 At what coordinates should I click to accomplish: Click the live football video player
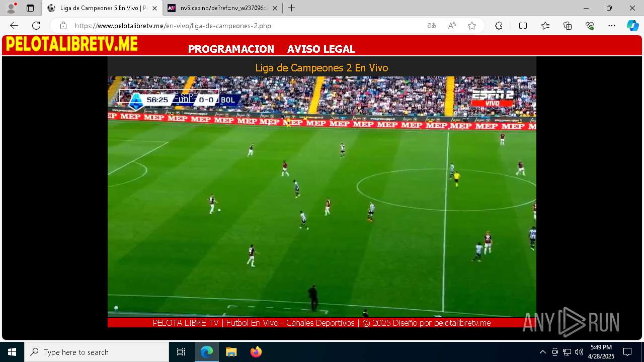click(x=321, y=197)
